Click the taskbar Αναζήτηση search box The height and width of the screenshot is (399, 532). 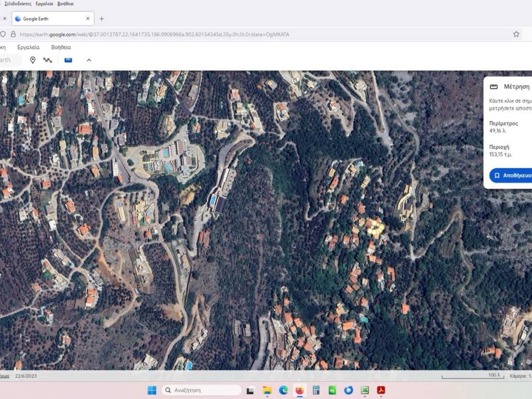click(x=202, y=390)
